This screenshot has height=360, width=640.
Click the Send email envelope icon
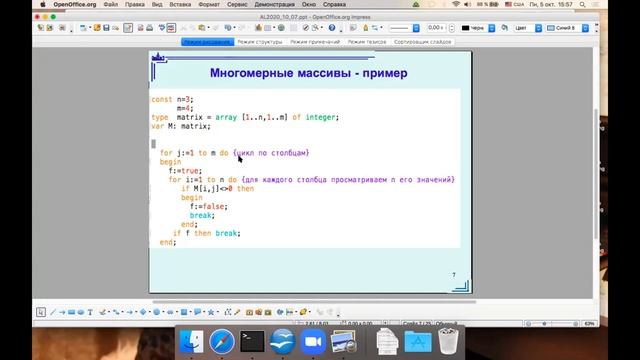coord(116,28)
